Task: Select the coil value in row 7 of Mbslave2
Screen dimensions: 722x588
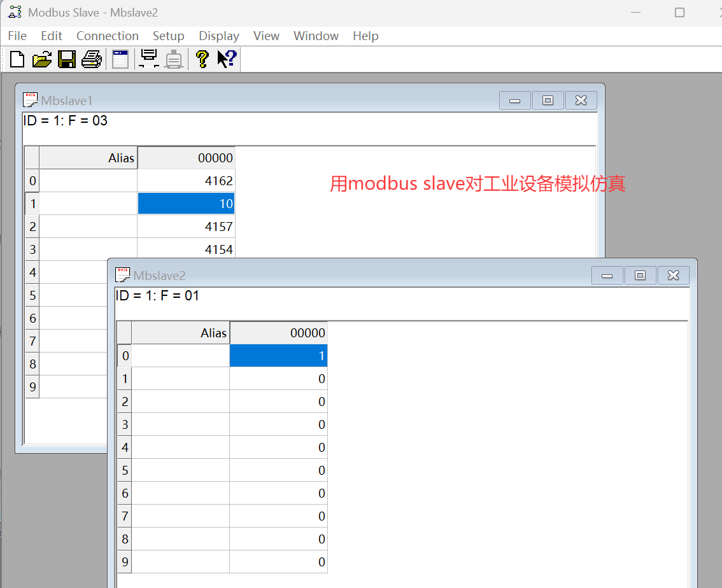Action: tap(279, 515)
